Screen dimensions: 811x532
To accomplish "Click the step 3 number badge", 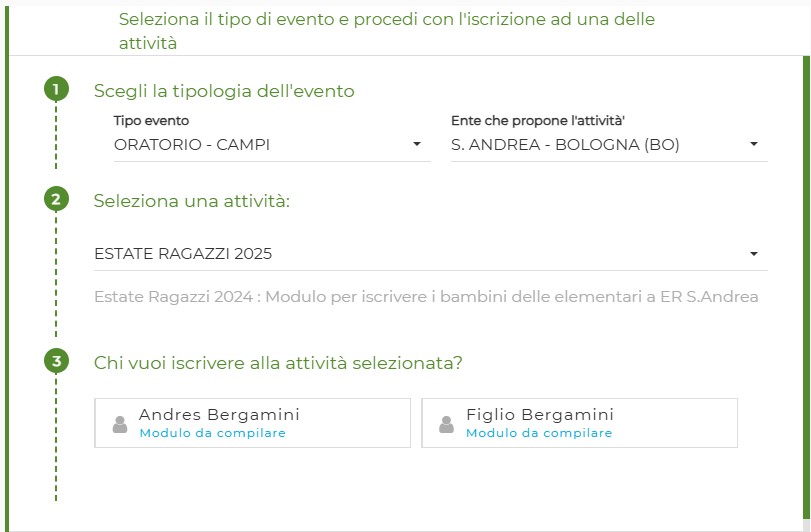I will 56,361.
